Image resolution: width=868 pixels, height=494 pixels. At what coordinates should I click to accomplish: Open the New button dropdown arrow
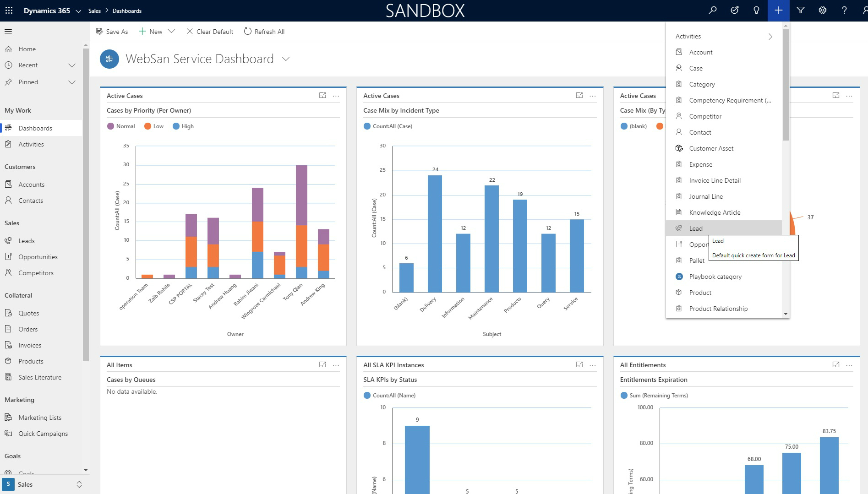pyautogui.click(x=172, y=31)
